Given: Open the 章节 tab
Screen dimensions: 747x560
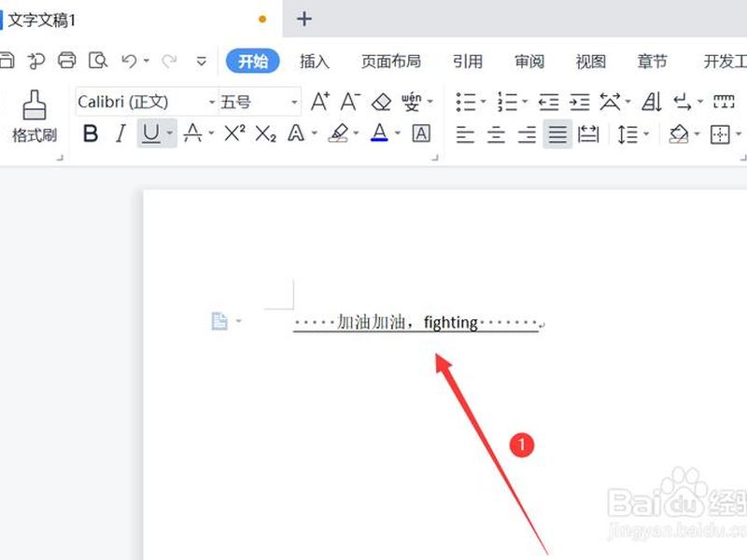Looking at the screenshot, I should 652,61.
